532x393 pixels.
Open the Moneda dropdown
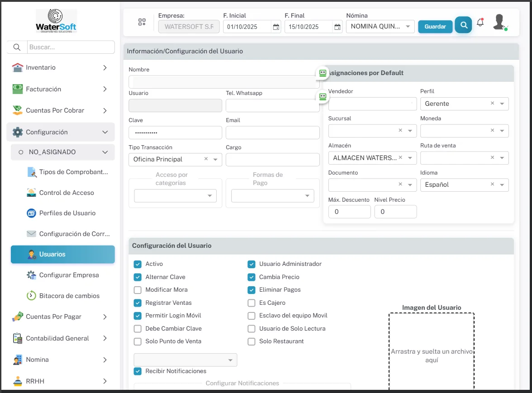point(465,131)
